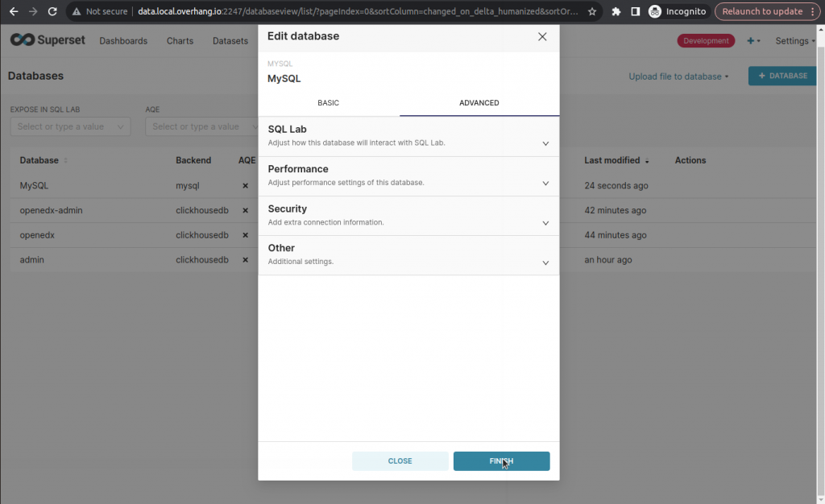Open browser extensions puzzle icon
825x504 pixels.
[x=616, y=11]
